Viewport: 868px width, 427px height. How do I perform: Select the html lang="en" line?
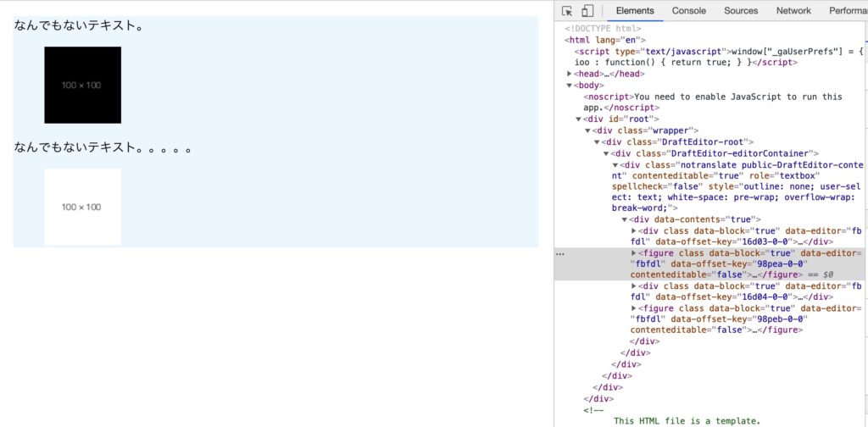point(605,40)
